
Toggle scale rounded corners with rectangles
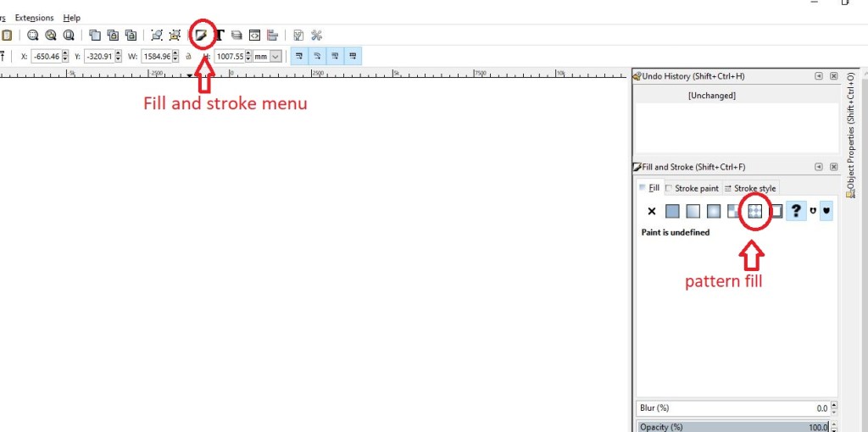pyautogui.click(x=317, y=56)
